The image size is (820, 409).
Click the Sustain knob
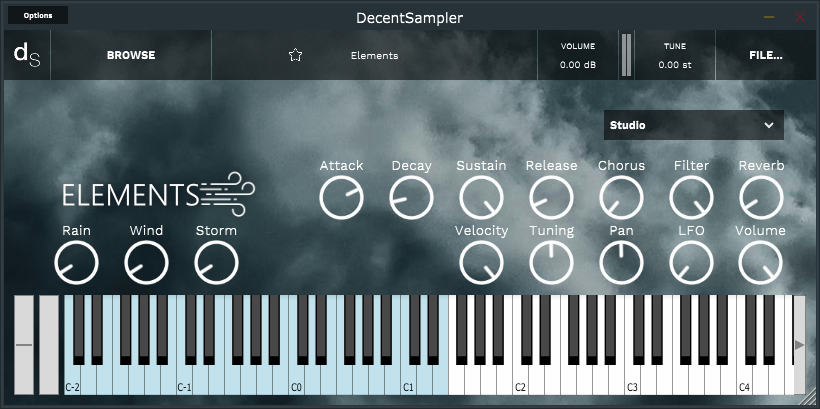[481, 198]
